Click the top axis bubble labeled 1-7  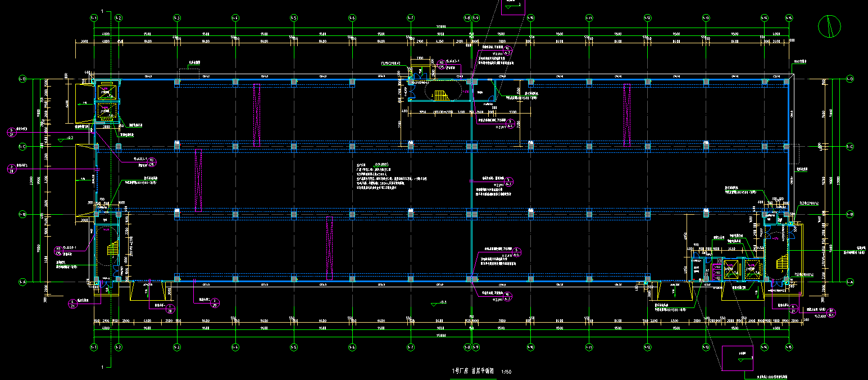pos(410,18)
